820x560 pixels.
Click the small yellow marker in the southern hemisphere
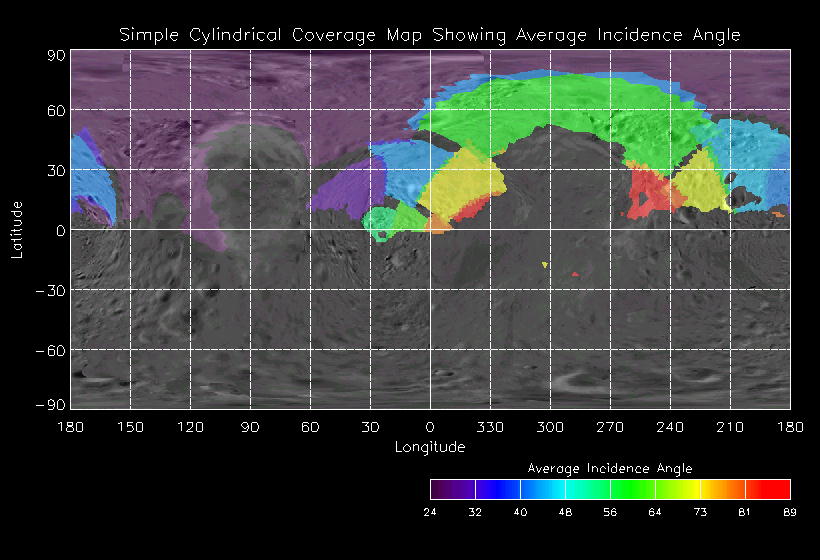click(x=545, y=264)
